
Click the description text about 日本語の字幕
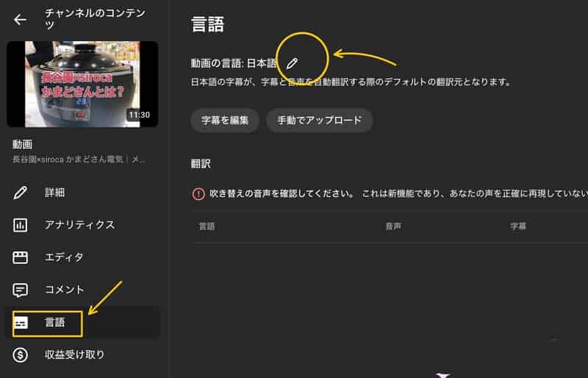click(351, 82)
